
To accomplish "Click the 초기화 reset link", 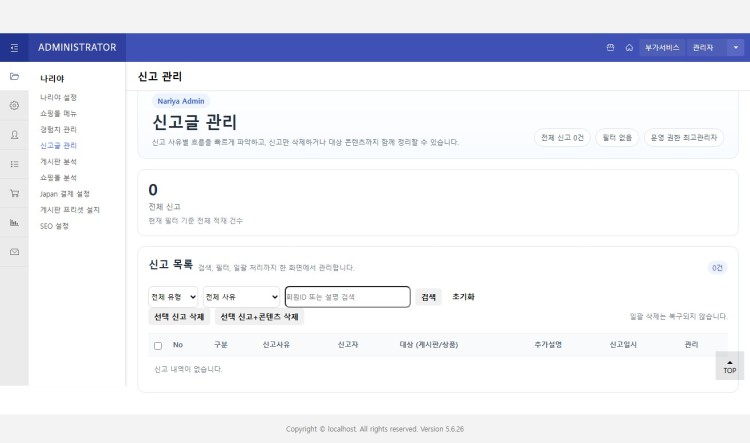I will pos(463,297).
